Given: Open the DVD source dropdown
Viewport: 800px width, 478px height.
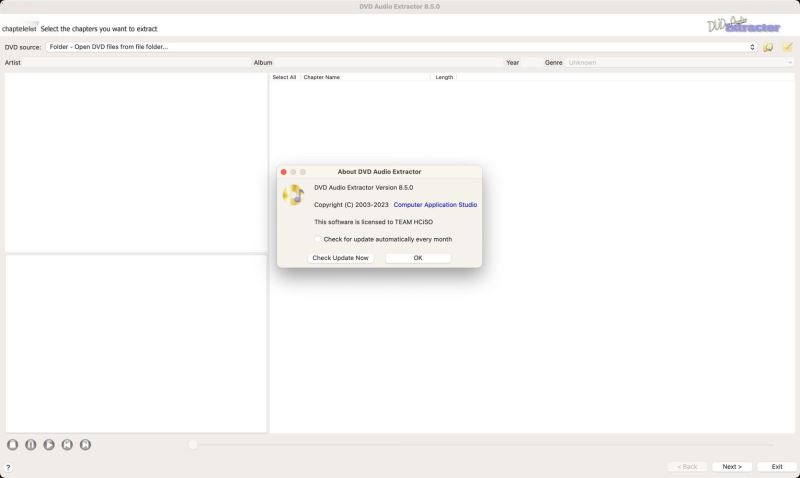Looking at the screenshot, I should [x=401, y=47].
